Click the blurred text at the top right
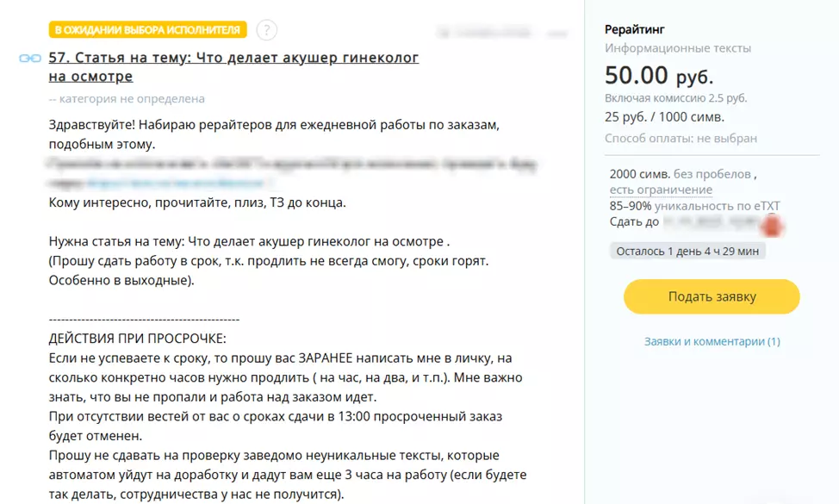839x504 pixels. [x=502, y=34]
